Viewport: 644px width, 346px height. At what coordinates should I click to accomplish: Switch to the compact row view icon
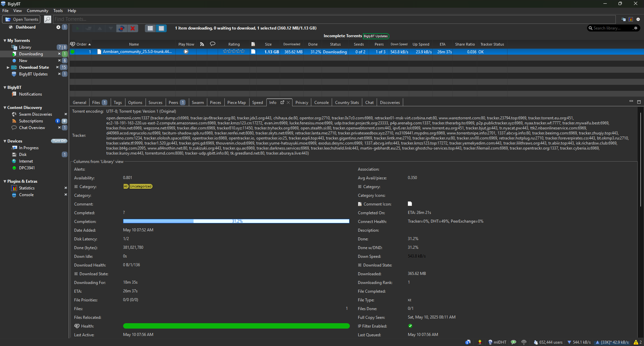click(150, 28)
